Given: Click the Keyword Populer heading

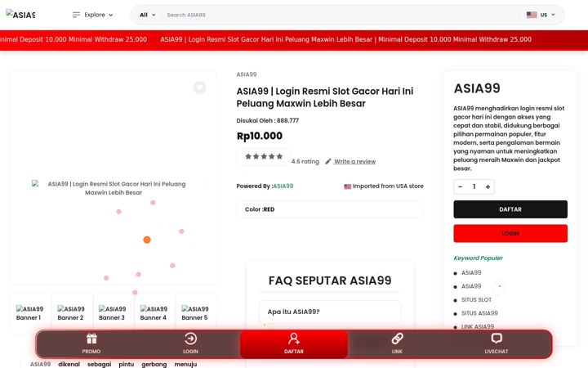Looking at the screenshot, I should pos(478,258).
